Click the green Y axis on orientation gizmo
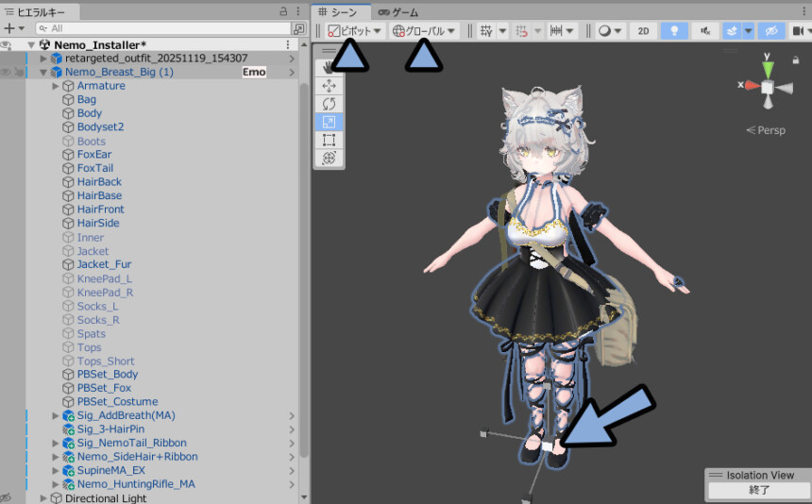 point(768,67)
